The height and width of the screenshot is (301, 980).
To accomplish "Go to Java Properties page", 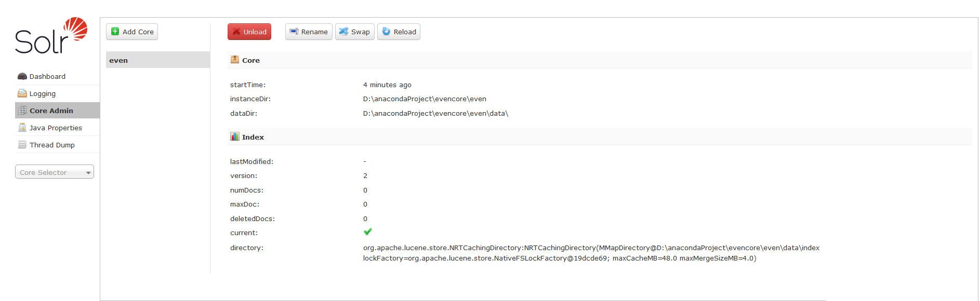I will pyautogui.click(x=56, y=128).
